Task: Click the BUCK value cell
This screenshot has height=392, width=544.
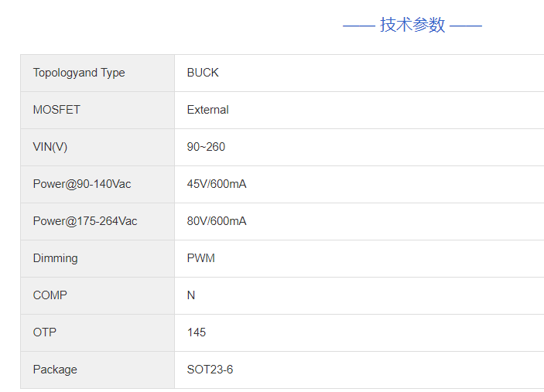Action: click(x=203, y=73)
